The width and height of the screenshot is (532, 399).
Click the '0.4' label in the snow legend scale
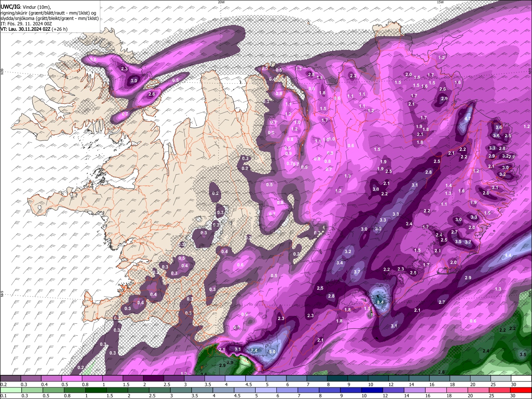point(44,384)
